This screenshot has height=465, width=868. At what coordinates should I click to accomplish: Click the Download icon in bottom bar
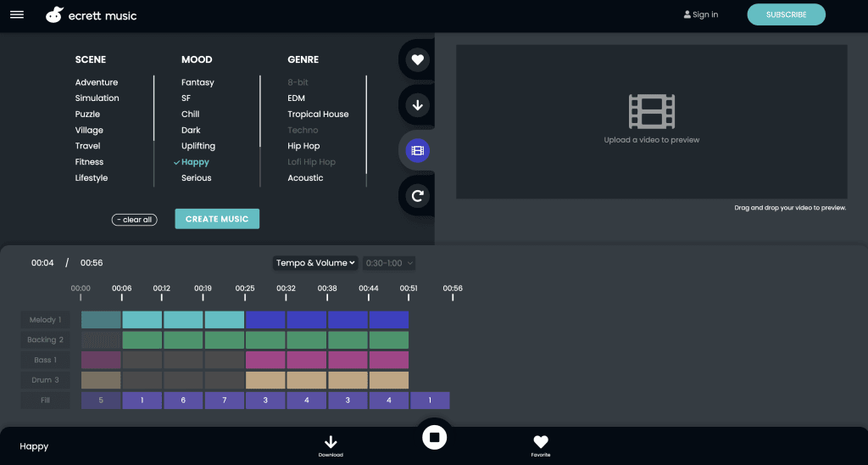pyautogui.click(x=331, y=445)
